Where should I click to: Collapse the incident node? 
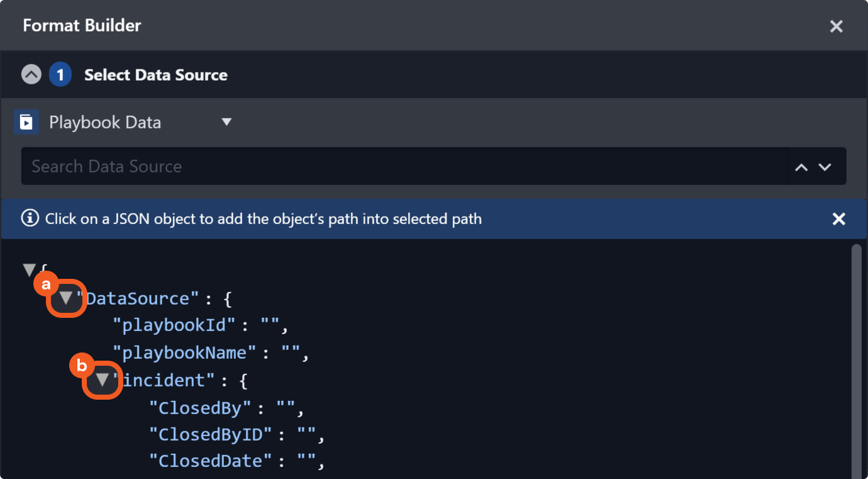pyautogui.click(x=102, y=380)
